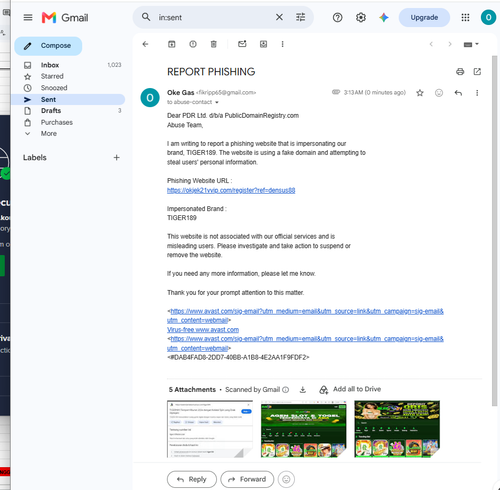Create new label with plus icon
500x490 pixels.
(116, 157)
